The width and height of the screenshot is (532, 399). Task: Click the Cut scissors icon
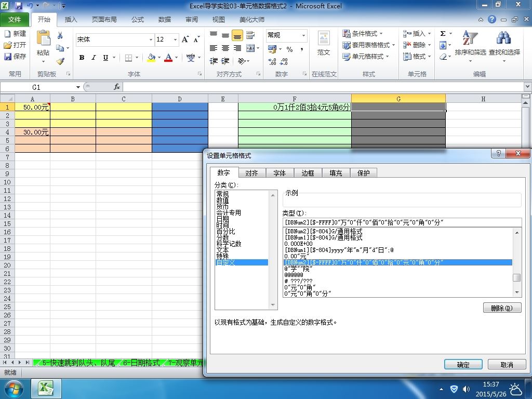(x=60, y=36)
